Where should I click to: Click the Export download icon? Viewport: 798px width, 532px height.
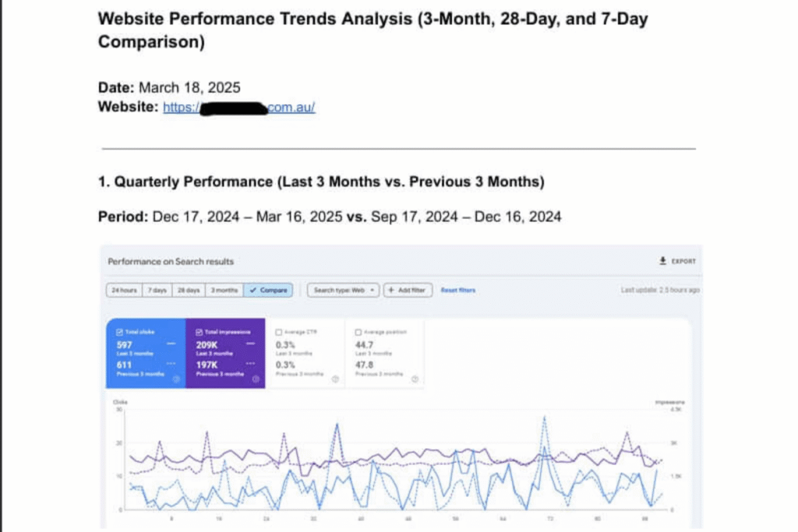pyautogui.click(x=663, y=262)
